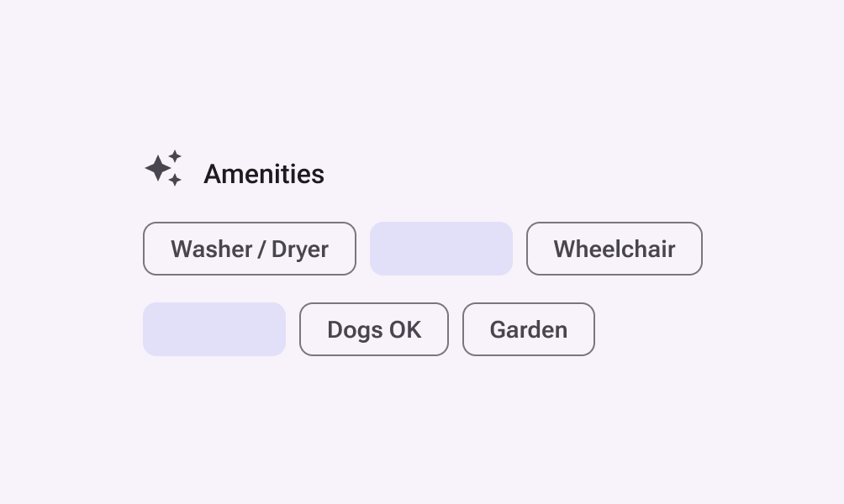844x504 pixels.
Task: Click the "Garden" label text
Action: [529, 330]
